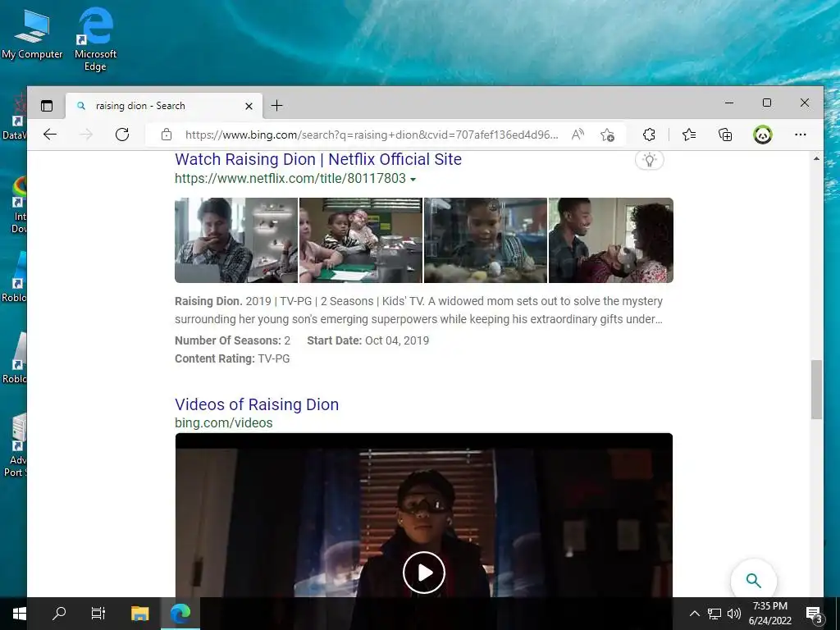Click the Content Rating: TV-PG text
Image resolution: width=840 pixels, height=630 pixels.
click(x=232, y=359)
